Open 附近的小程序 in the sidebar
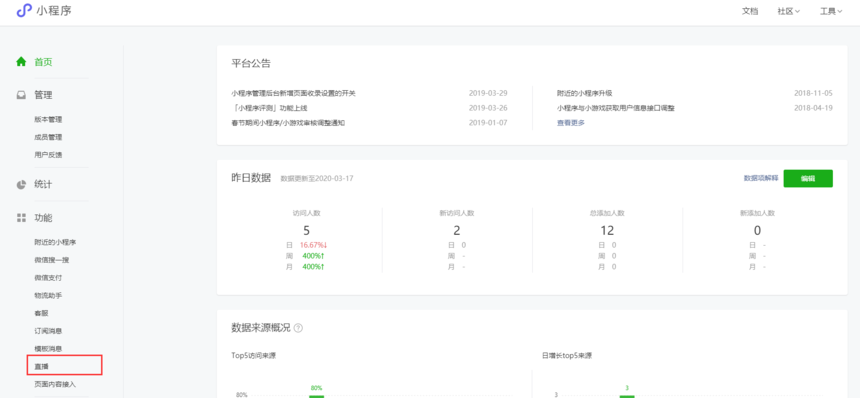Viewport: 860px width, 398px height. coord(55,242)
